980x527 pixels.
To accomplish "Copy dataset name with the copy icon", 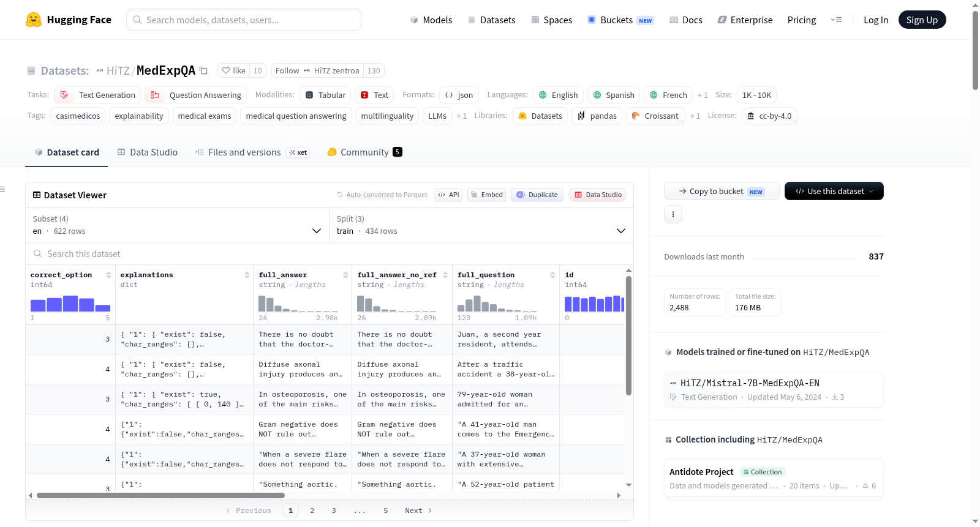I will coord(204,70).
